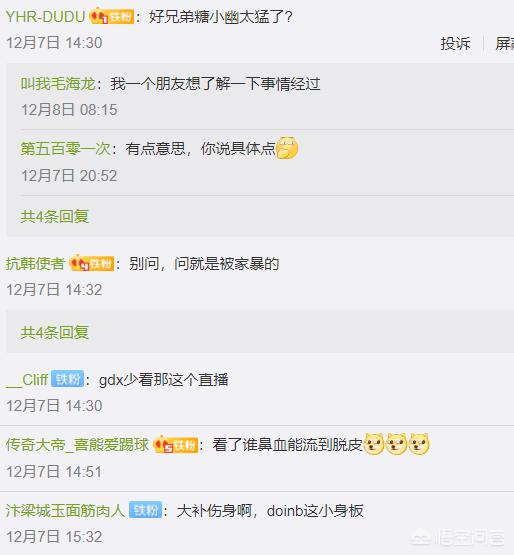Click the thinking emoji after 你说具体点

pos(287,148)
